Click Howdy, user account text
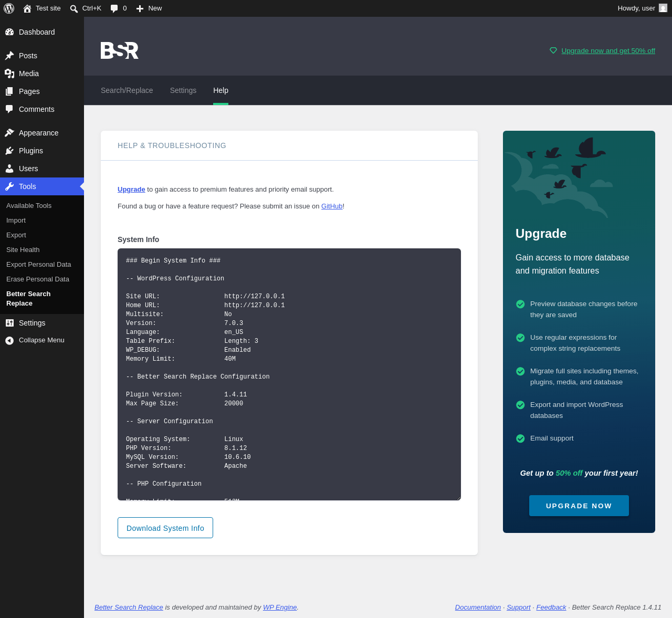 pos(636,8)
